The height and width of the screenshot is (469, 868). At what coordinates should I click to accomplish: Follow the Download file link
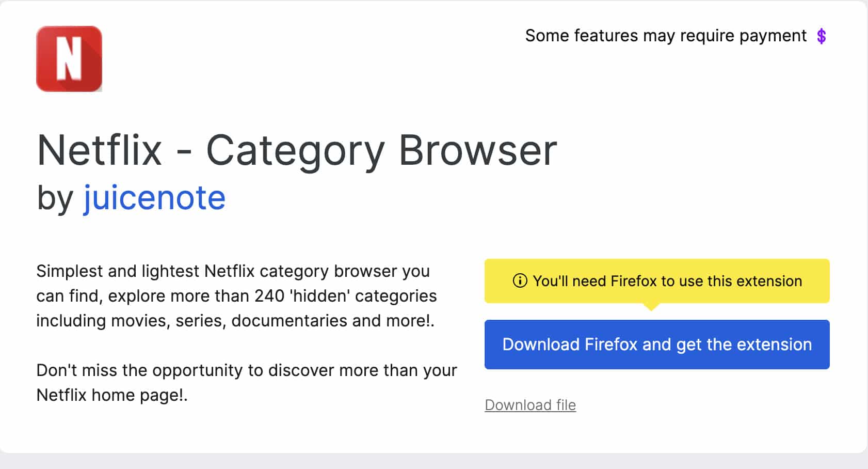[530, 405]
